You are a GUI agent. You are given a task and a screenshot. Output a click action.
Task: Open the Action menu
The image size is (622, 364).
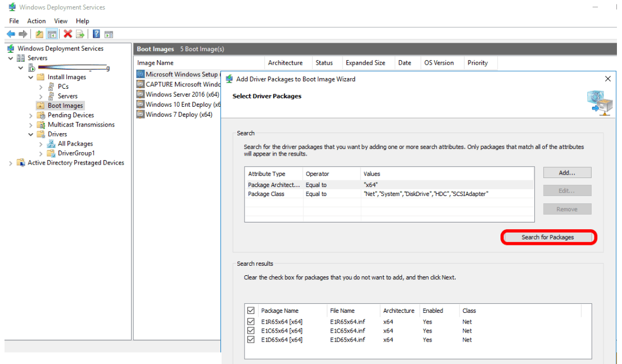(36, 21)
